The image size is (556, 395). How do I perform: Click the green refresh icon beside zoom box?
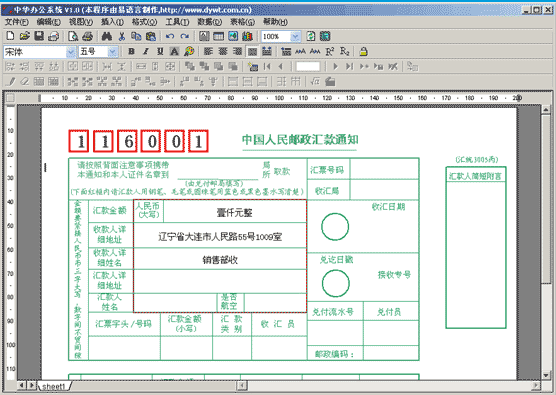point(311,36)
